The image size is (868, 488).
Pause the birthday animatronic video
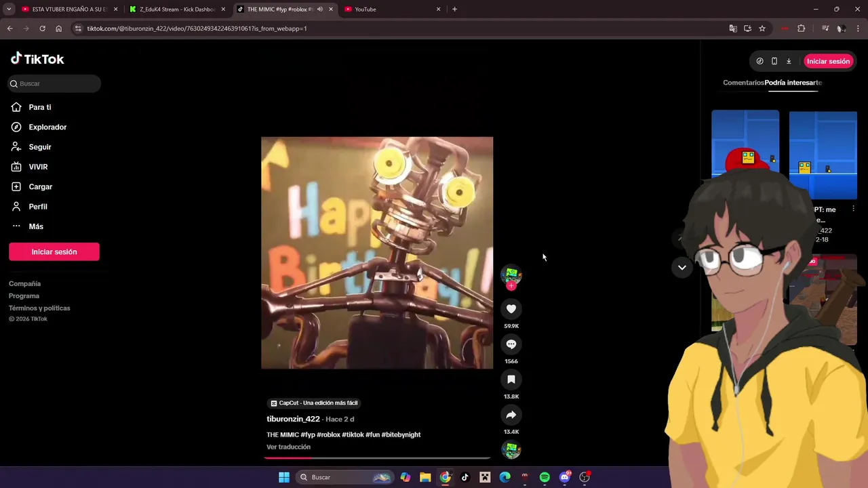377,253
